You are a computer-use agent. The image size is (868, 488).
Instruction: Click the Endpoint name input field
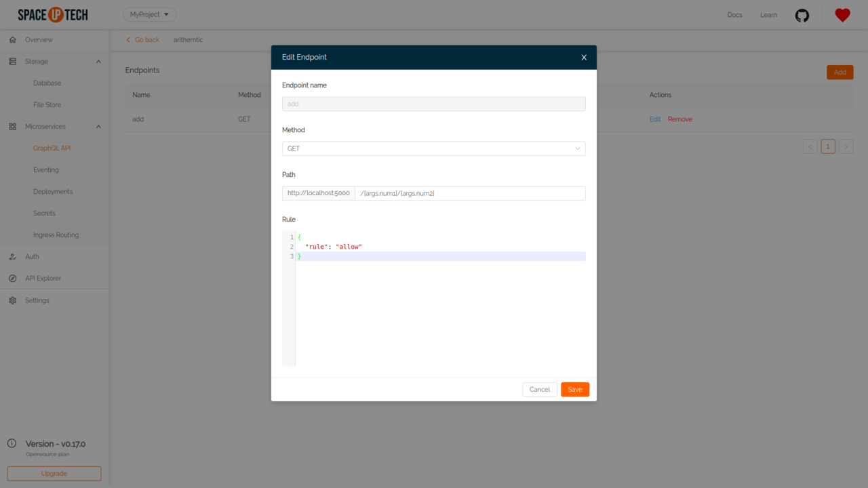[x=433, y=104]
